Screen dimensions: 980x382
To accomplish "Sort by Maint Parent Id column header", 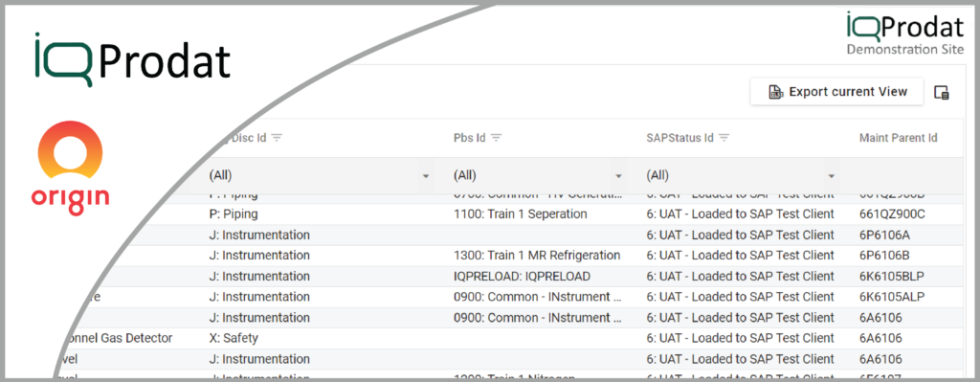I will [898, 138].
